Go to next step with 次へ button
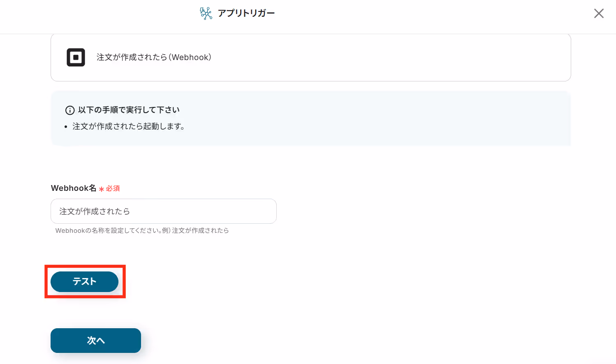This screenshot has height=364, width=616. pyautogui.click(x=96, y=341)
